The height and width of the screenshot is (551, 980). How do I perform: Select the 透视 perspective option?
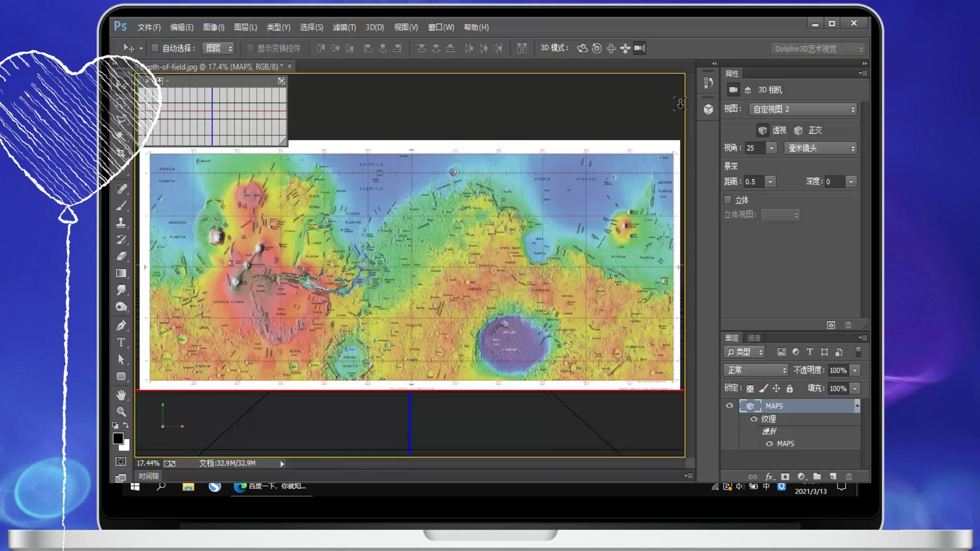click(x=772, y=130)
